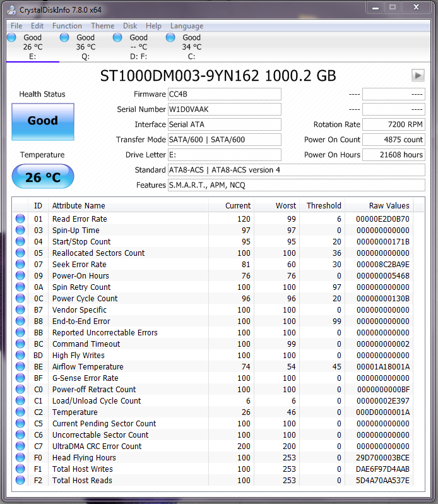Click raw value DAE6F97D4AAB

point(382,469)
